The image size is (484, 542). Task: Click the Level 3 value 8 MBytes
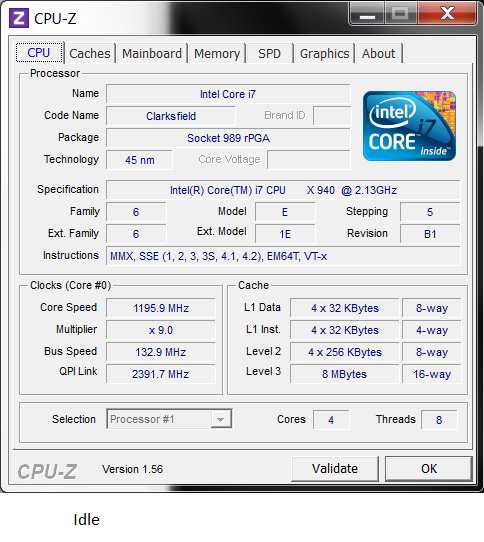[345, 374]
